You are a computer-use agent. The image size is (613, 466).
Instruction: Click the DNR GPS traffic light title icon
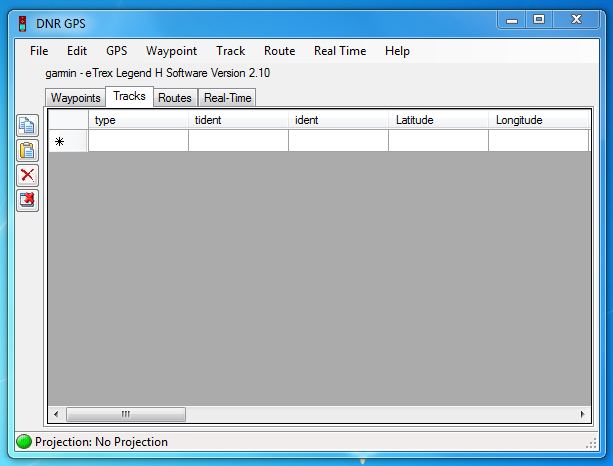click(x=23, y=23)
